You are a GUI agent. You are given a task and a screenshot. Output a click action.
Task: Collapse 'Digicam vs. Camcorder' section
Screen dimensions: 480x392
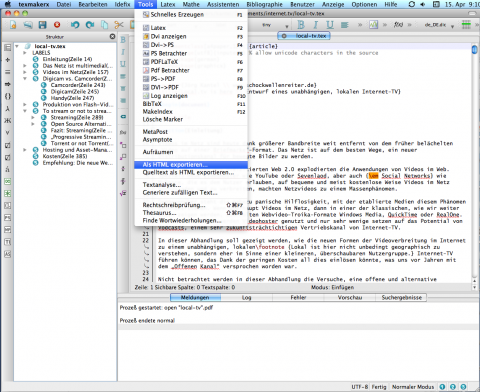pyautogui.click(x=25, y=79)
